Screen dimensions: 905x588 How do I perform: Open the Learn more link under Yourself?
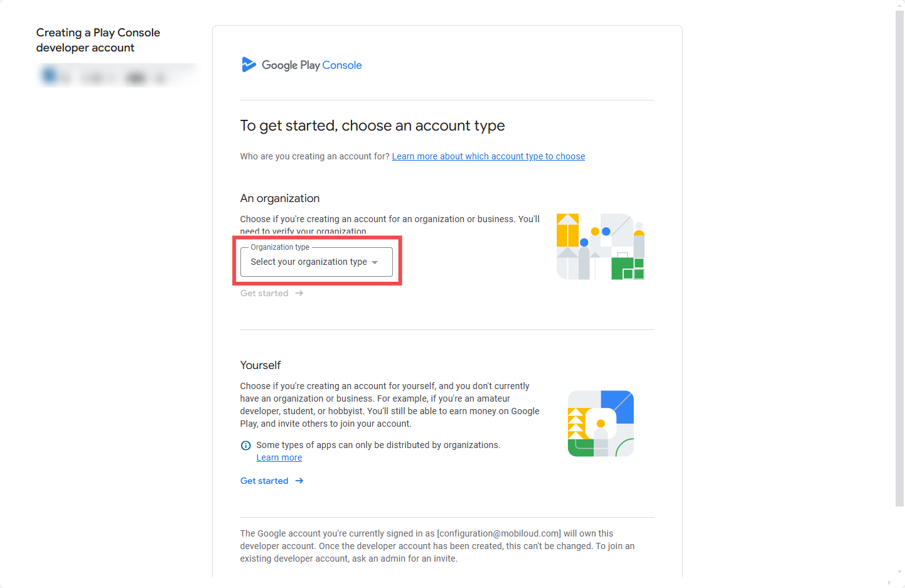[x=279, y=457]
